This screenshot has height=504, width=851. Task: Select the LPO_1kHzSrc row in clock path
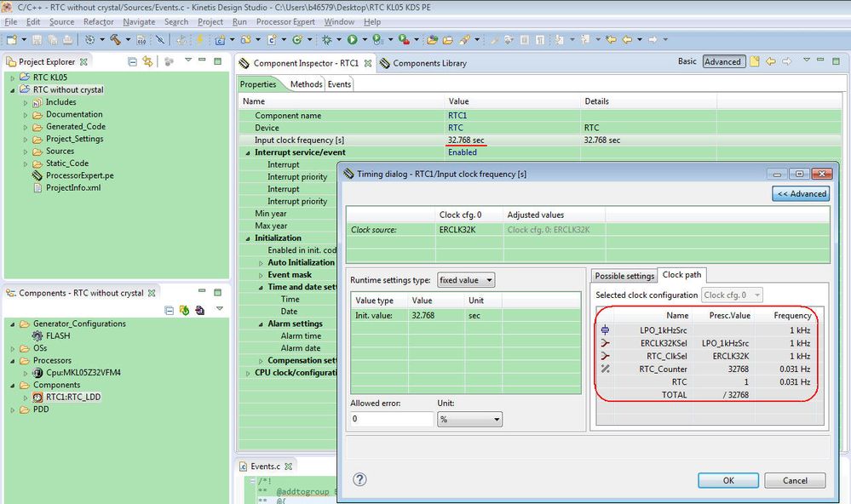pyautogui.click(x=705, y=329)
